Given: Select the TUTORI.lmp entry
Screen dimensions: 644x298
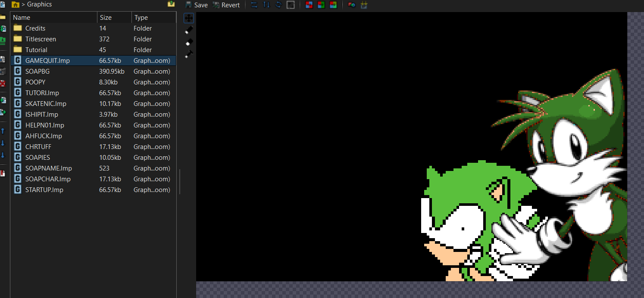Looking at the screenshot, I should (93, 93).
